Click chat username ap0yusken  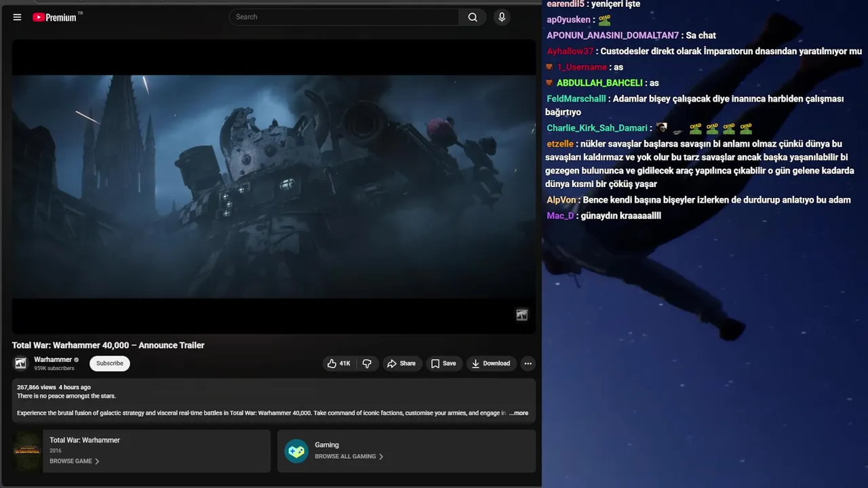click(x=568, y=20)
